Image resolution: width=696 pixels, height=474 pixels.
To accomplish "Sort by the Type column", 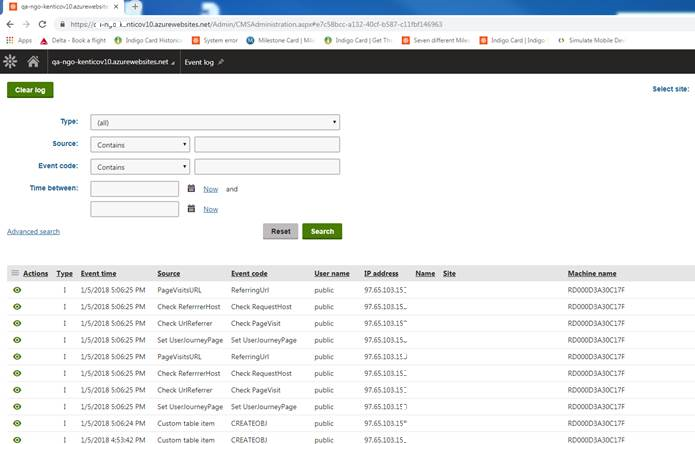I will tap(64, 273).
